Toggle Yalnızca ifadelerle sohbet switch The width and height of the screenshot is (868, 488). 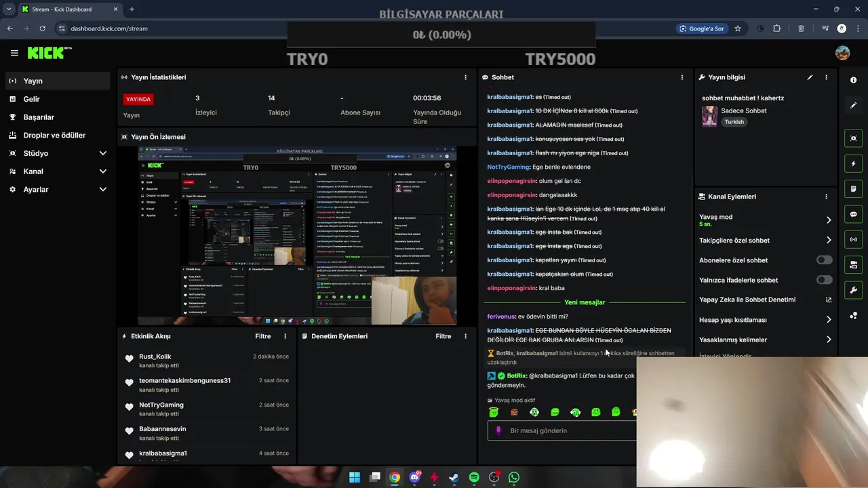coord(824,280)
